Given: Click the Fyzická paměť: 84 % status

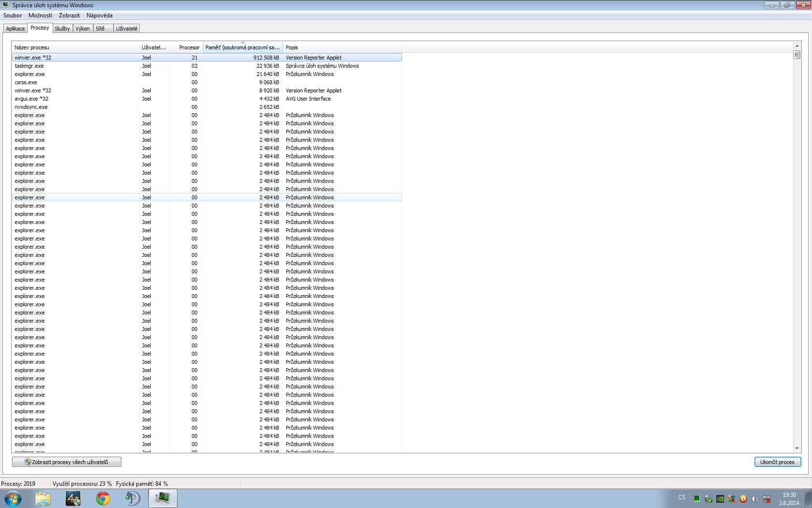Looking at the screenshot, I should point(142,484).
